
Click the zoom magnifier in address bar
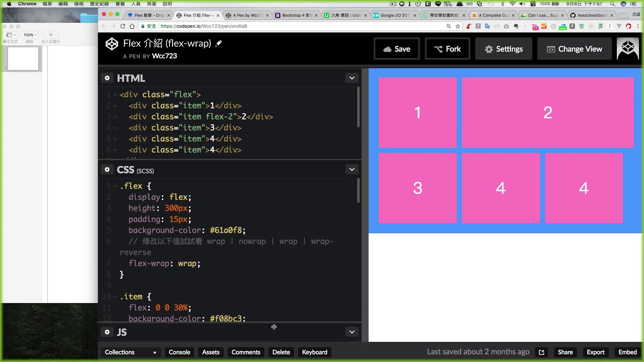(x=448, y=26)
